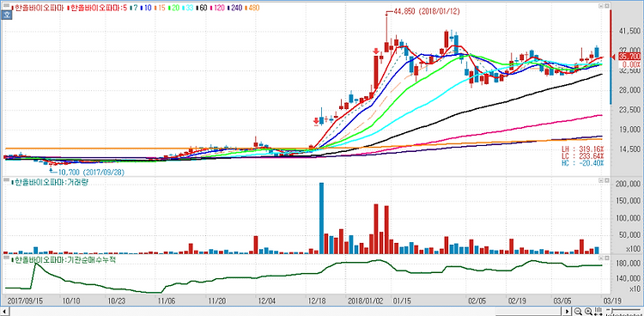Click the 14,500 price axis label
This screenshot has width=644, height=316.
[629, 149]
